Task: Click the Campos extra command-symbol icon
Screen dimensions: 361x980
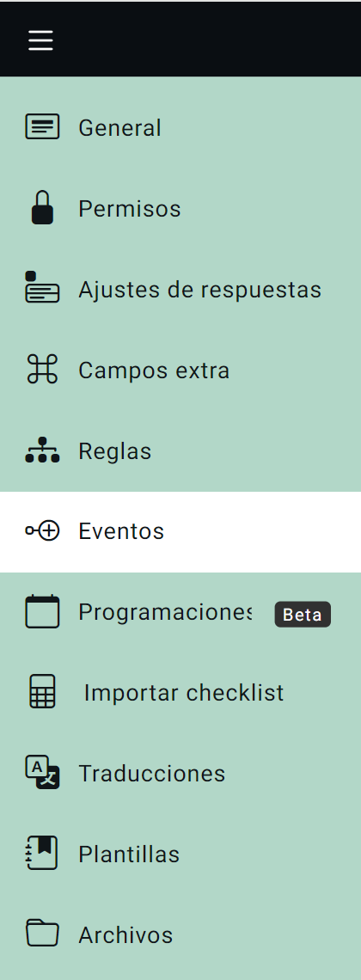Action: [x=42, y=369]
